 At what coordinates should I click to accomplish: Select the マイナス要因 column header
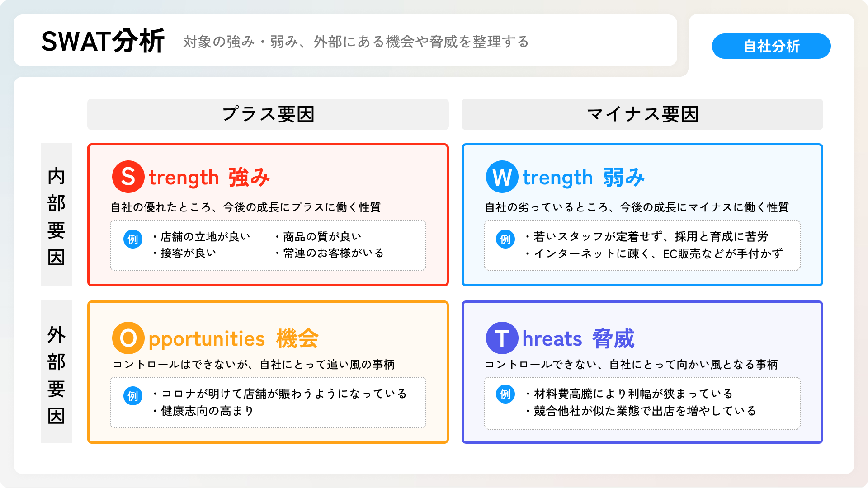(642, 114)
